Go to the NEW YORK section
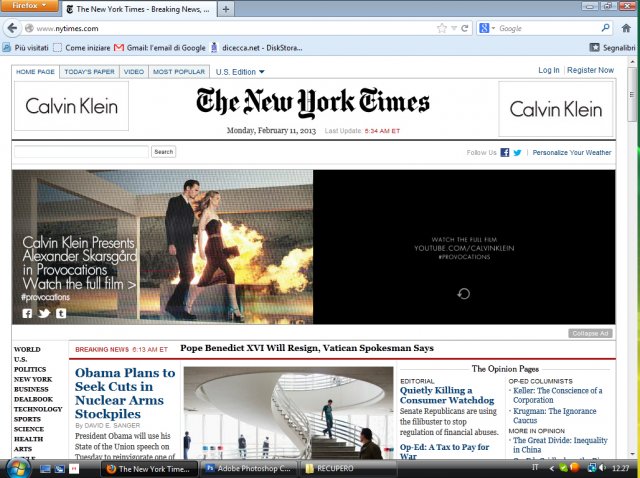The width and height of the screenshot is (640, 478). (33, 379)
